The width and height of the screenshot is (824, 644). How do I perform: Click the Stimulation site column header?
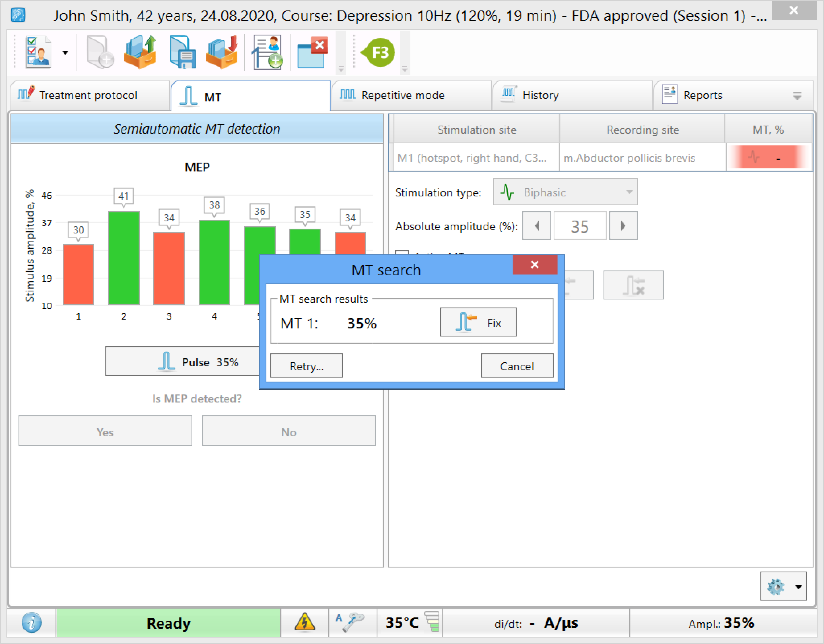click(477, 130)
